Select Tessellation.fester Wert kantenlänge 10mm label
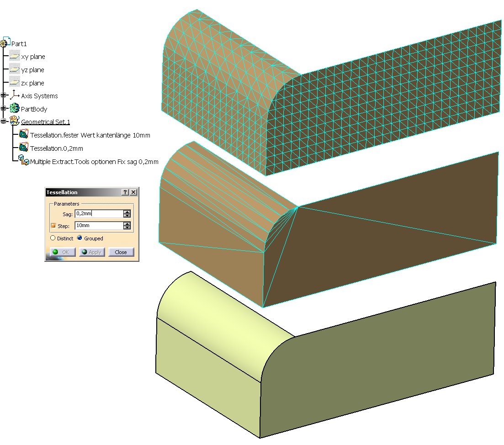504x445 pixels. click(90, 135)
